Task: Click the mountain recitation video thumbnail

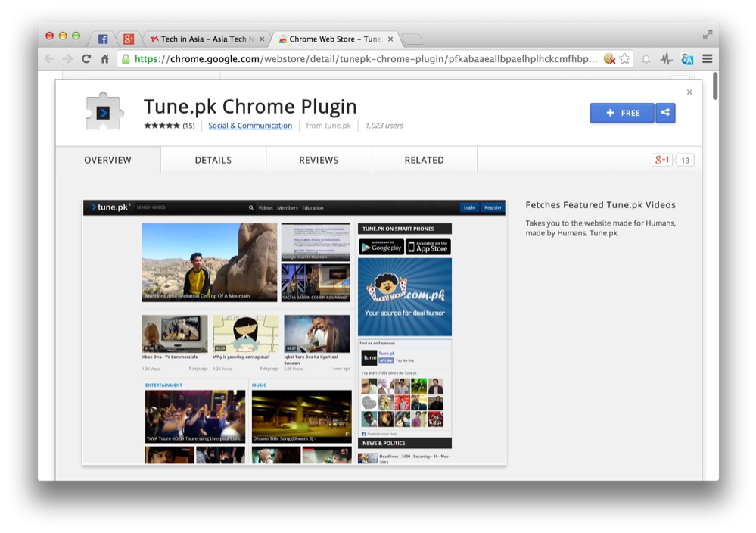Action: tap(210, 263)
